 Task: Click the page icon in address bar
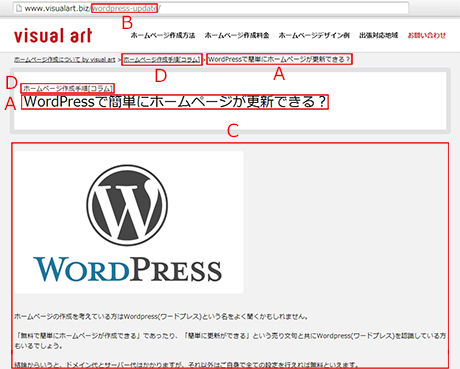19,8
